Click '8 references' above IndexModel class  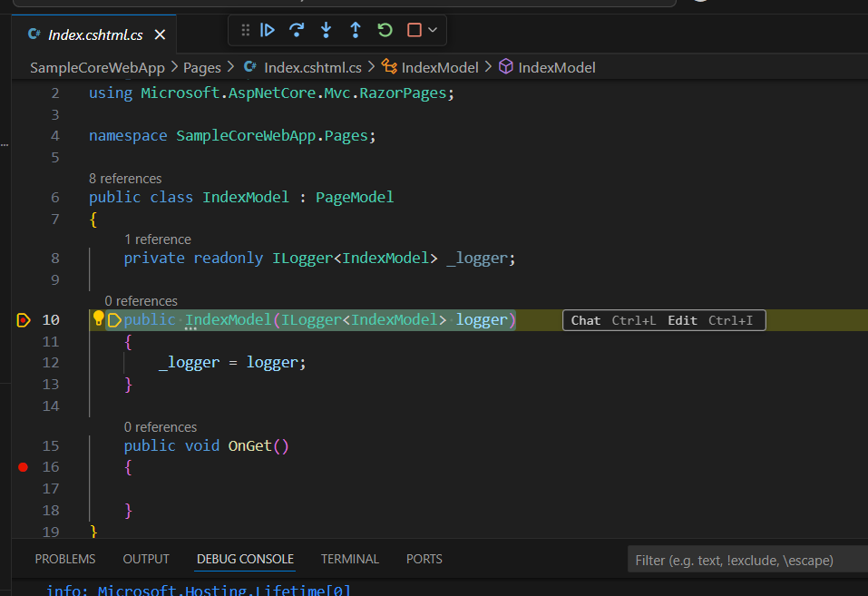(125, 179)
